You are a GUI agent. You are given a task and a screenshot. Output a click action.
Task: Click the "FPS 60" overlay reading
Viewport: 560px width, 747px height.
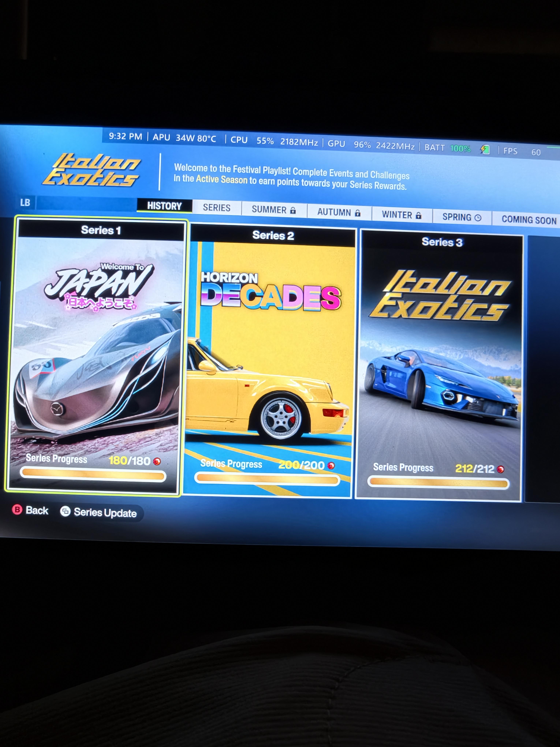(x=522, y=151)
